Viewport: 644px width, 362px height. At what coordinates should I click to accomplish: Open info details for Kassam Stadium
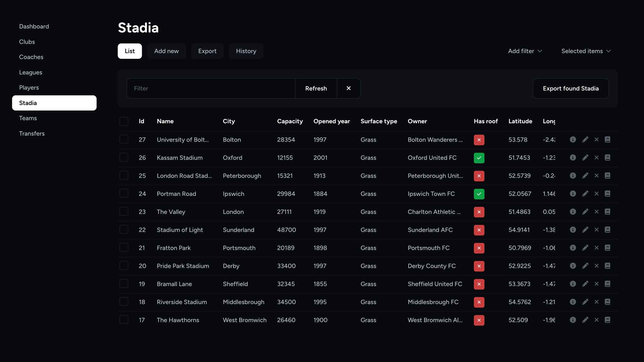[x=573, y=157]
